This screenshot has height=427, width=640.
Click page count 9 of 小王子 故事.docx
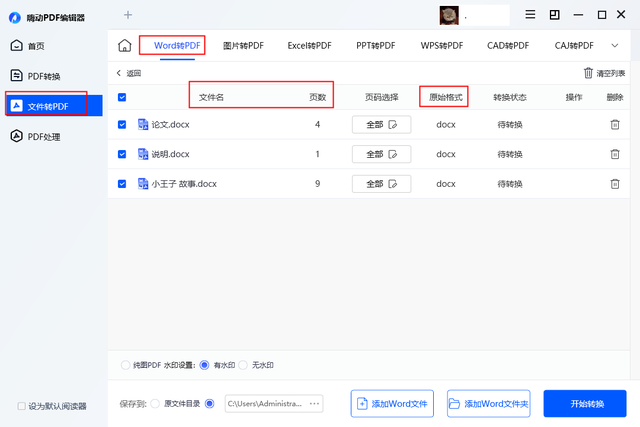point(317,184)
